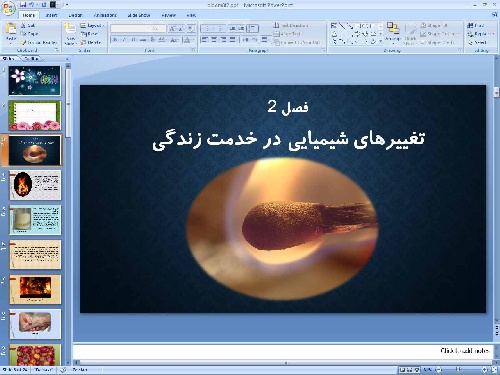Click the slide title text تغییرهای شیمیایی در خدمت زندگی
Viewport: 500px width, 375px height.
tap(289, 140)
